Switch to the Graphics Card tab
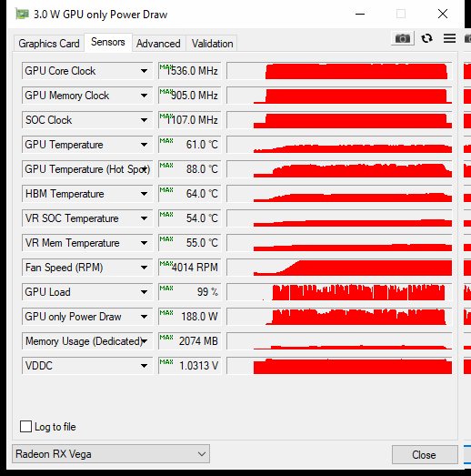 (x=49, y=44)
